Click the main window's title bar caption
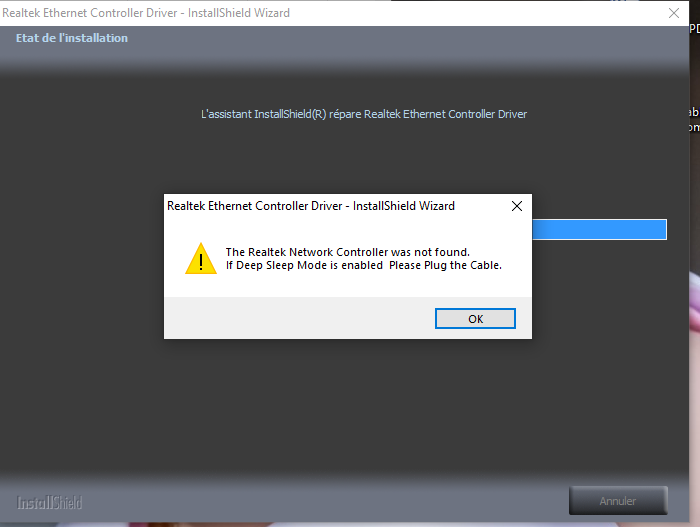Image resolution: width=700 pixels, height=527 pixels. 146,13
